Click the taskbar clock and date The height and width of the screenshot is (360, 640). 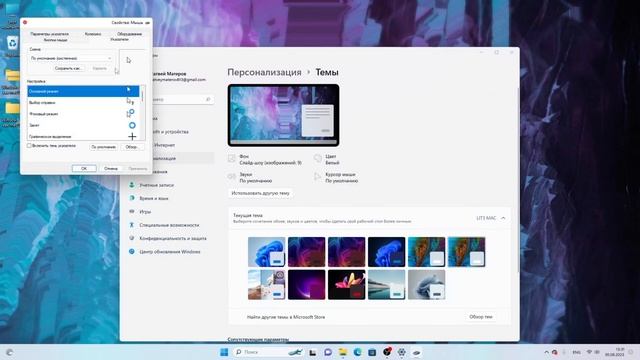615,352
